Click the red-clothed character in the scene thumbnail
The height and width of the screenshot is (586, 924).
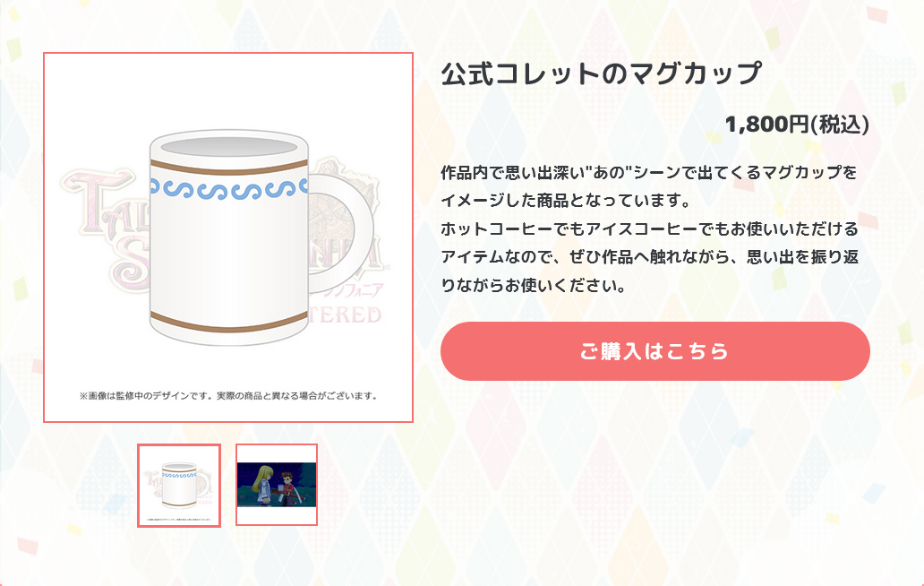click(288, 486)
